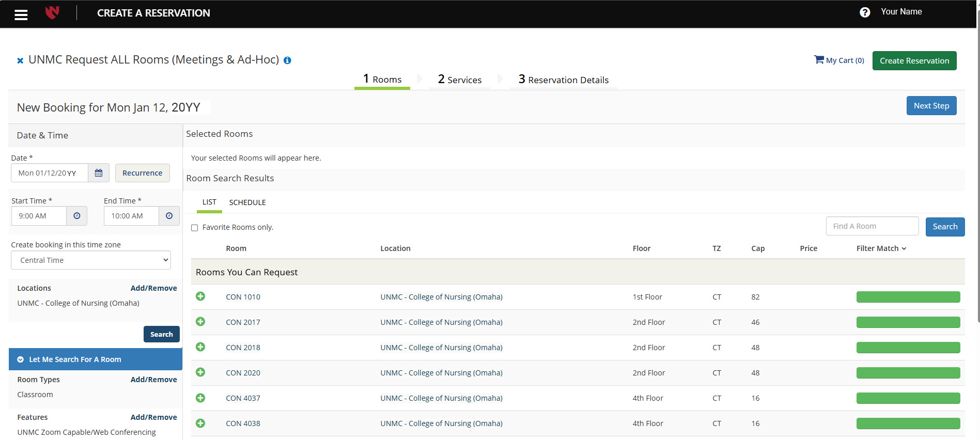Open My Cart shopping cart
Image resolution: width=980 pixels, height=440 pixels.
tap(839, 60)
